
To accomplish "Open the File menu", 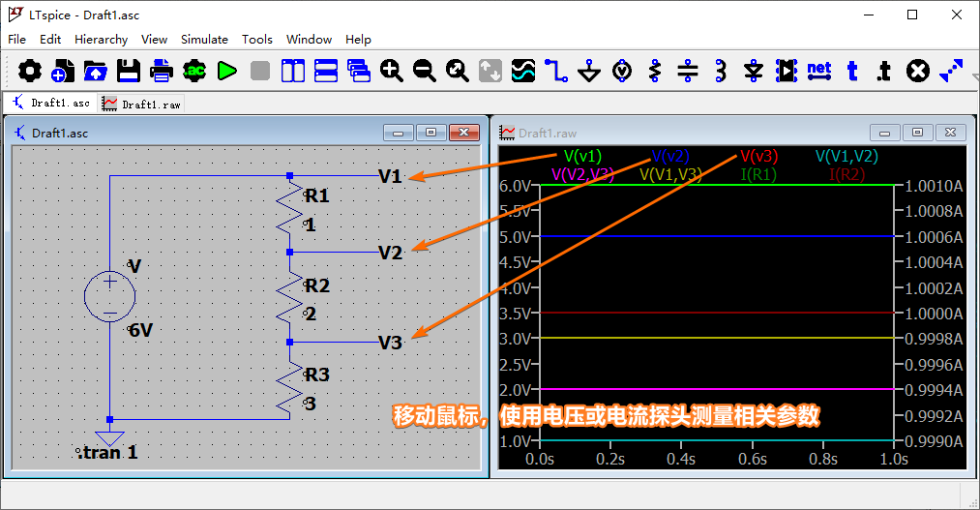I will tap(16, 40).
